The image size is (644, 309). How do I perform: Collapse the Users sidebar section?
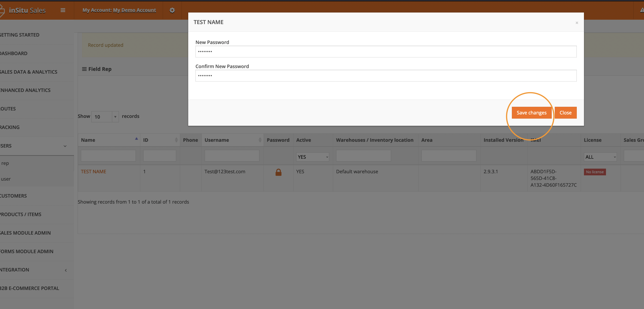[x=65, y=146]
